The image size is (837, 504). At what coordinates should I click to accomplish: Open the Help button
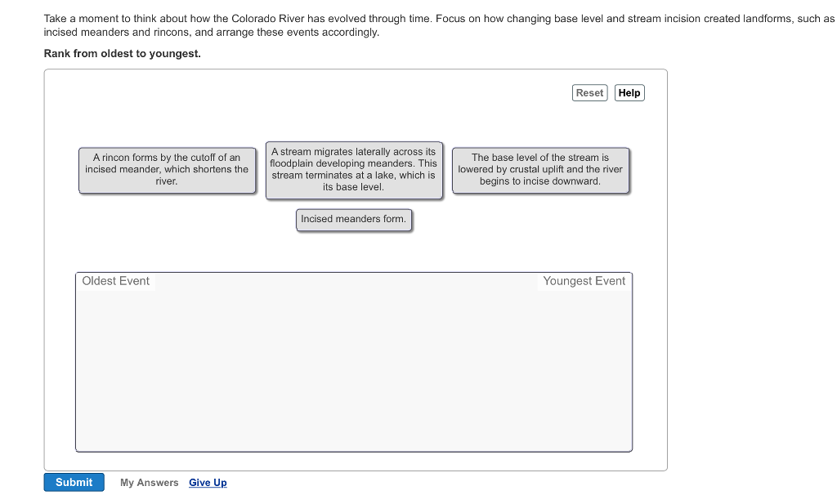click(629, 93)
